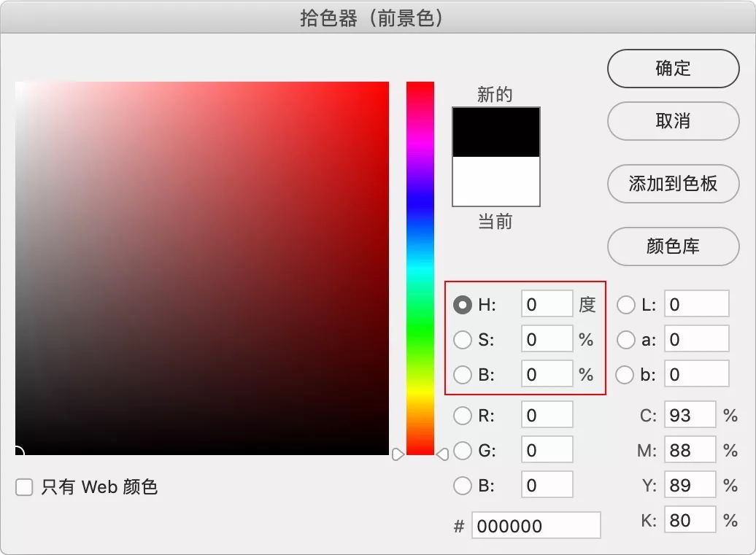Click the C (cyan) percentage field

pos(690,415)
